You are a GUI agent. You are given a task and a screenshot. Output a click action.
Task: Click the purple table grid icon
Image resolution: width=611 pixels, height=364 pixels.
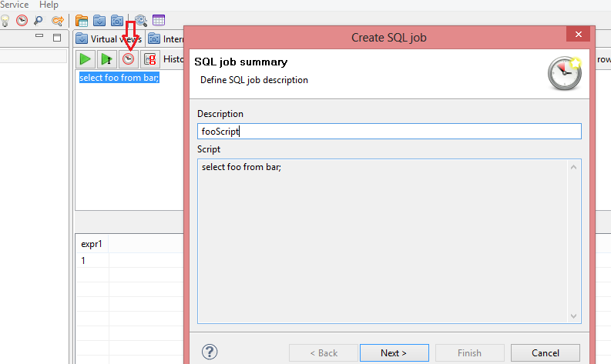[159, 21]
